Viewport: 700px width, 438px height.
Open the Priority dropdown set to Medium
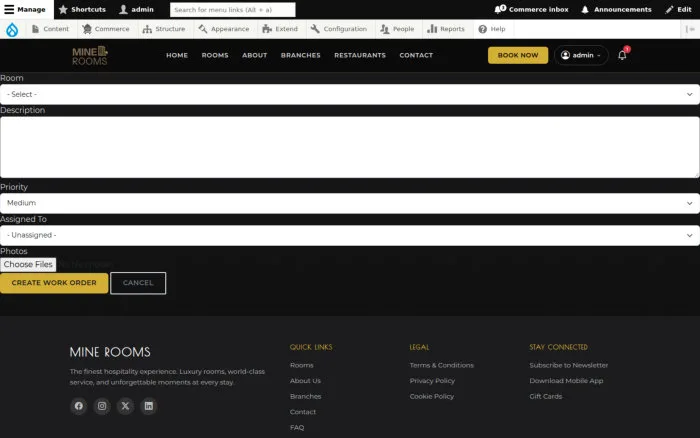click(350, 203)
